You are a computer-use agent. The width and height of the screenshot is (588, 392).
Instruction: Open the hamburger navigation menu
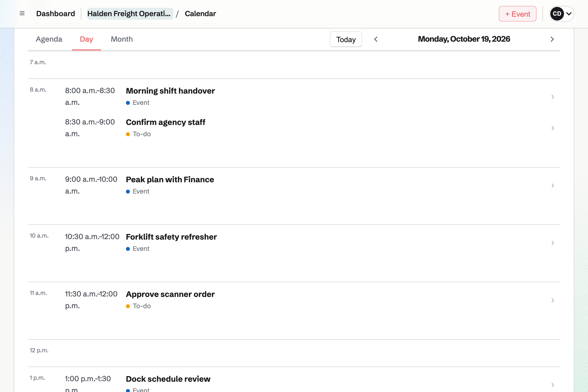tap(22, 13)
